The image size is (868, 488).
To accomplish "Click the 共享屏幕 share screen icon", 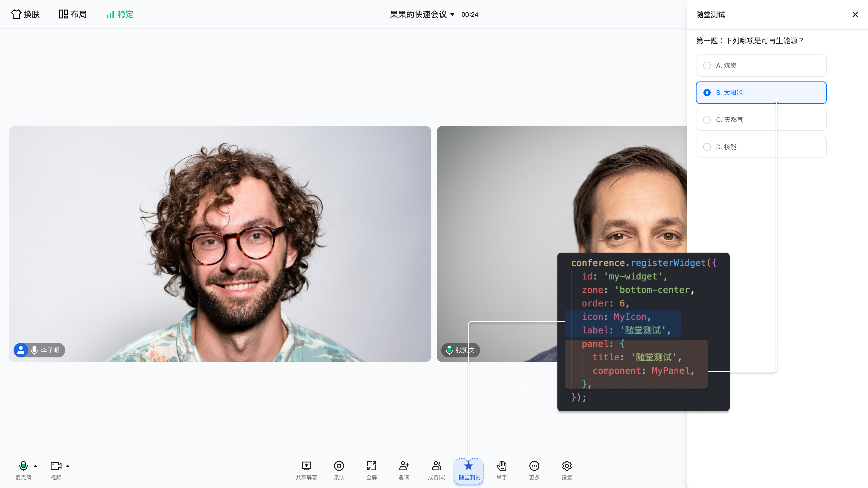I will click(x=306, y=466).
